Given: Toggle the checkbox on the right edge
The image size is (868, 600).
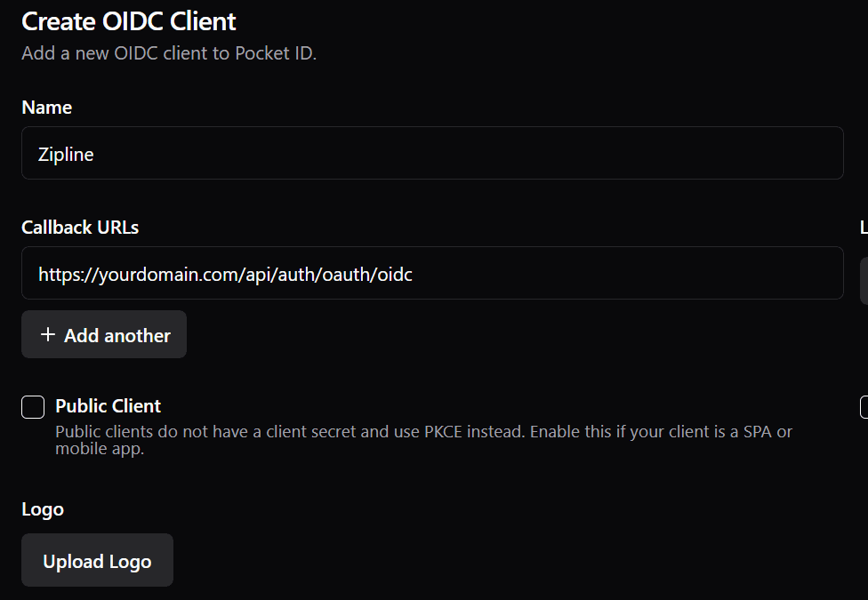Looking at the screenshot, I should [864, 407].
